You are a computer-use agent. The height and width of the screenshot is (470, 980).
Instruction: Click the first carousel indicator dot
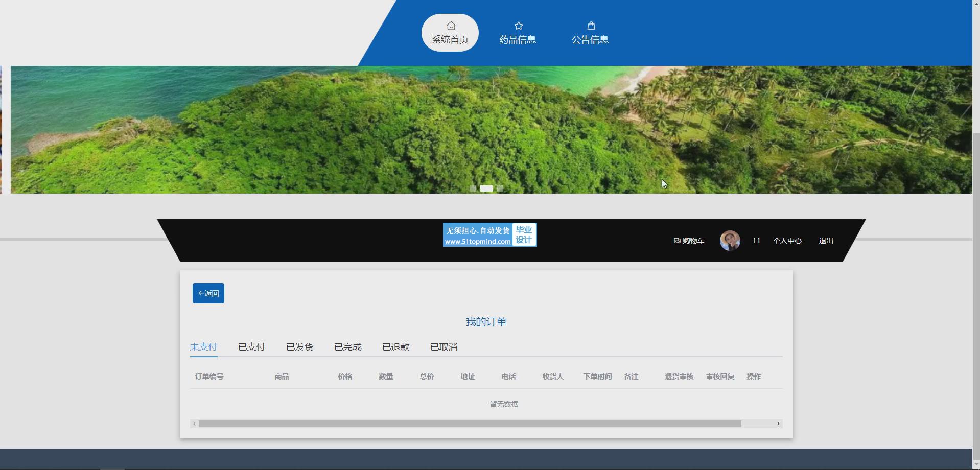(x=473, y=189)
